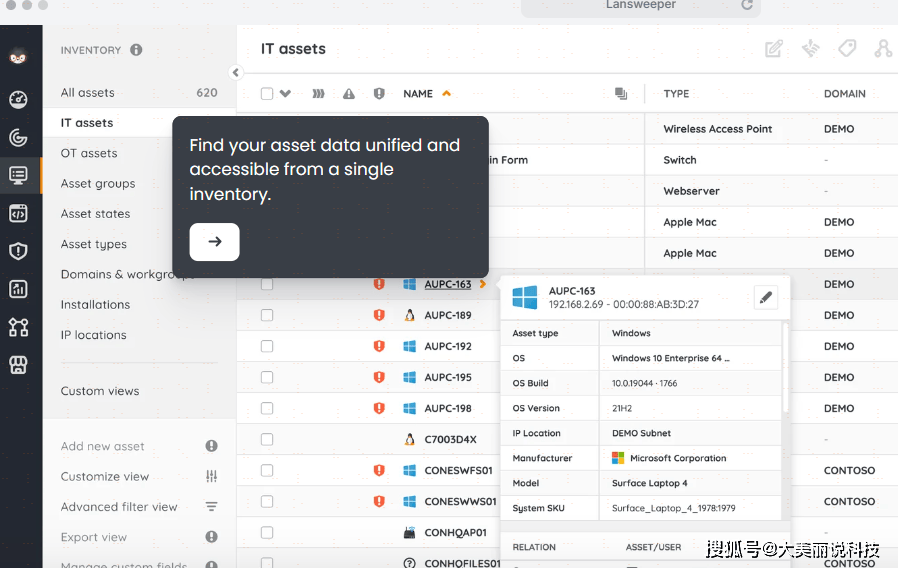Click the marketplace store icon in sidebar
This screenshot has width=898, height=568.
click(x=18, y=365)
